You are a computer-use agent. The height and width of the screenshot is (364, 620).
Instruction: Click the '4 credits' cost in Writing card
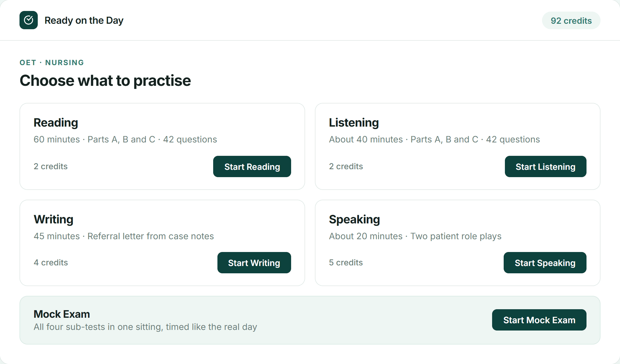coord(51,263)
